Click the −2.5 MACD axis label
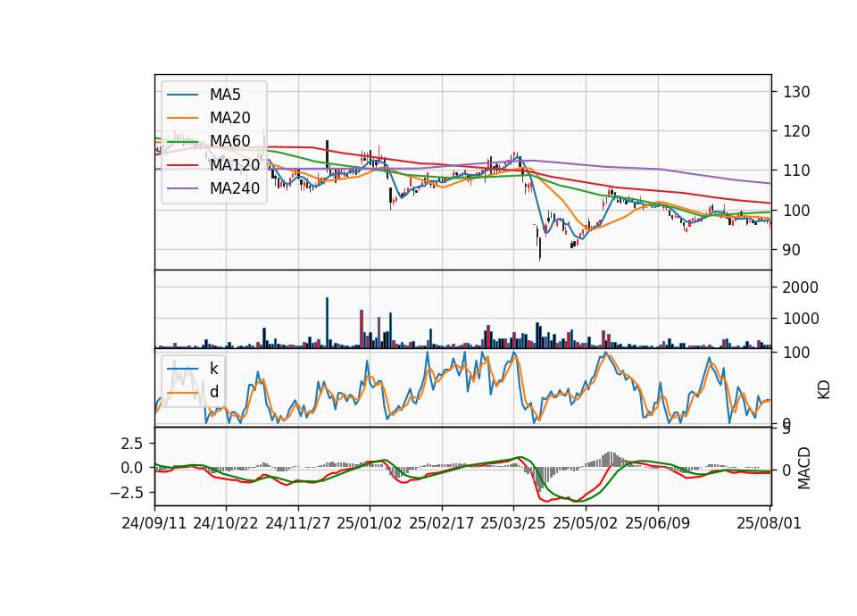The height and width of the screenshot is (616, 857). tap(127, 493)
